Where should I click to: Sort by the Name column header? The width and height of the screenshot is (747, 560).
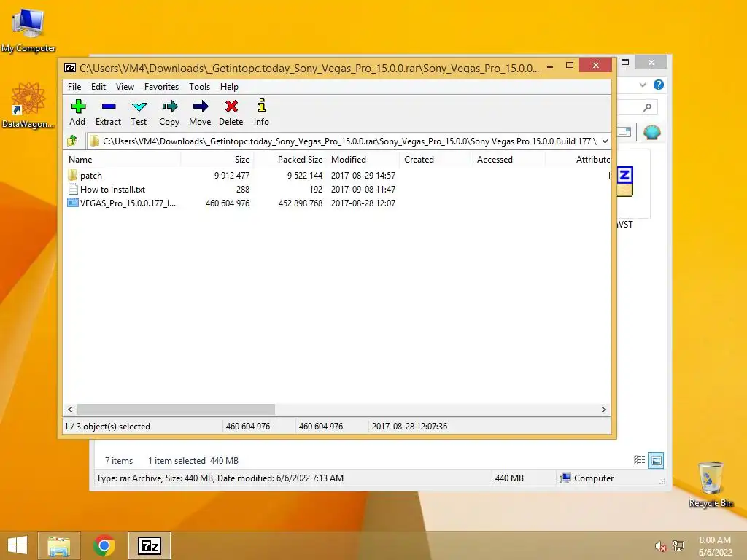(x=123, y=160)
